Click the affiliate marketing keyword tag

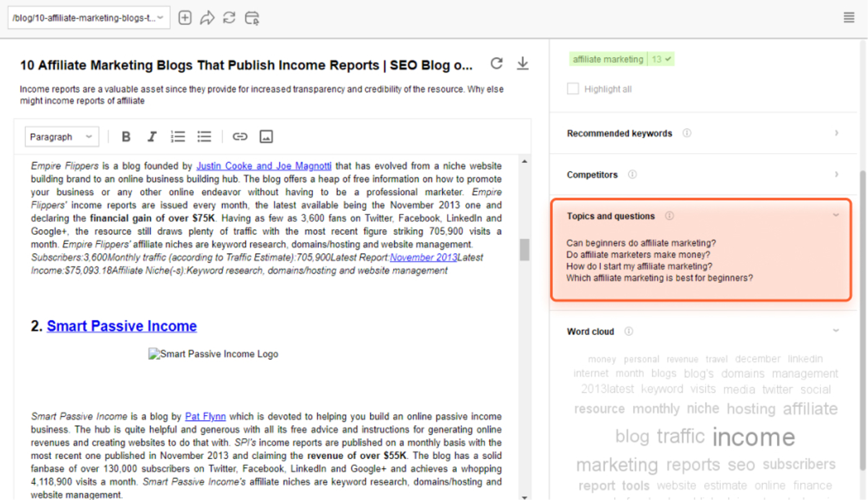click(608, 59)
